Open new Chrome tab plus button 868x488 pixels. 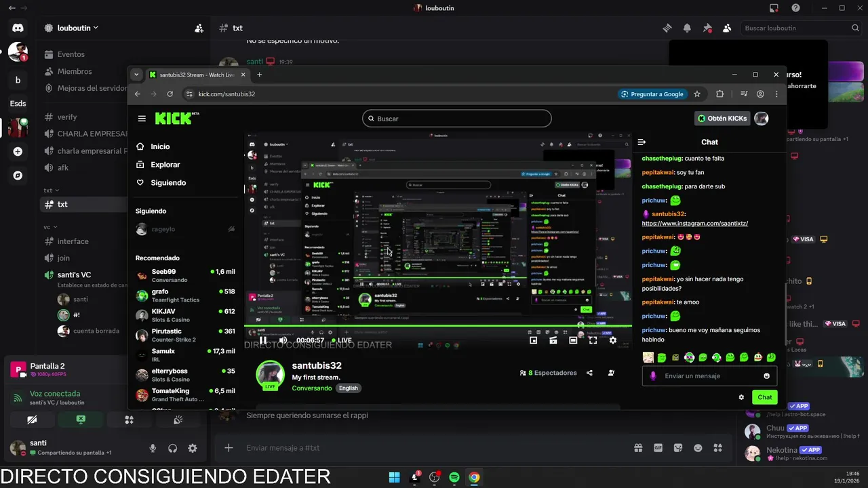click(x=259, y=75)
